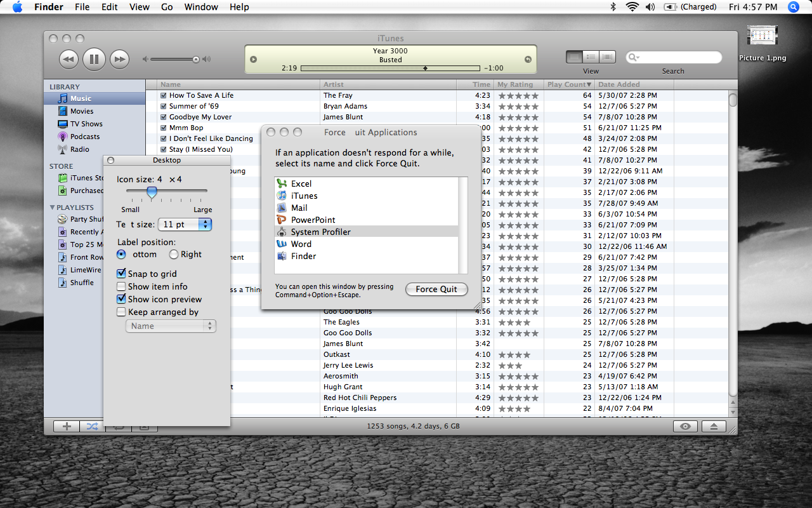Viewport: 812px width, 508px height.
Task: Enable Keep arranged by checkbox
Action: coord(121,312)
